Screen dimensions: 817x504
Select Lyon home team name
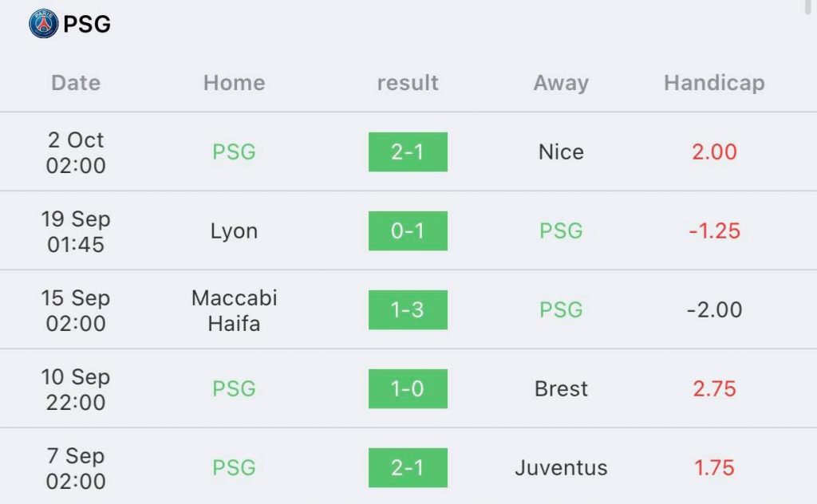[234, 231]
